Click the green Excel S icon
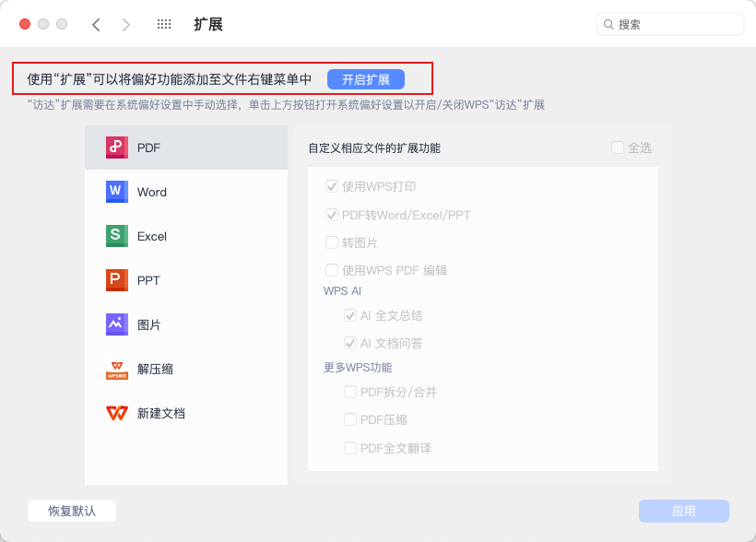This screenshot has width=756, height=542. click(117, 236)
